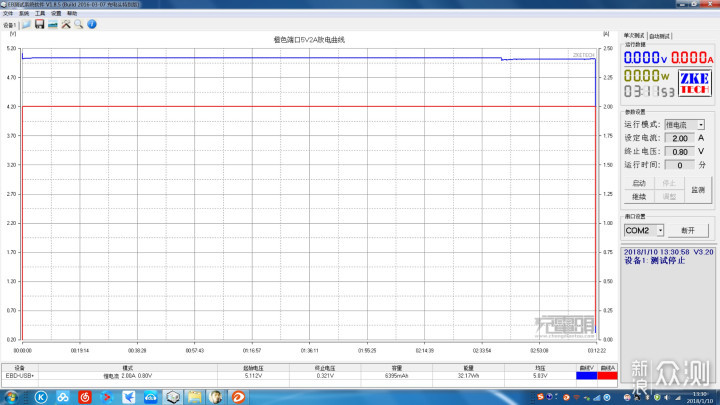Click the 终止电压 cutoff voltage field
The height and width of the screenshot is (405, 720).
pos(679,151)
